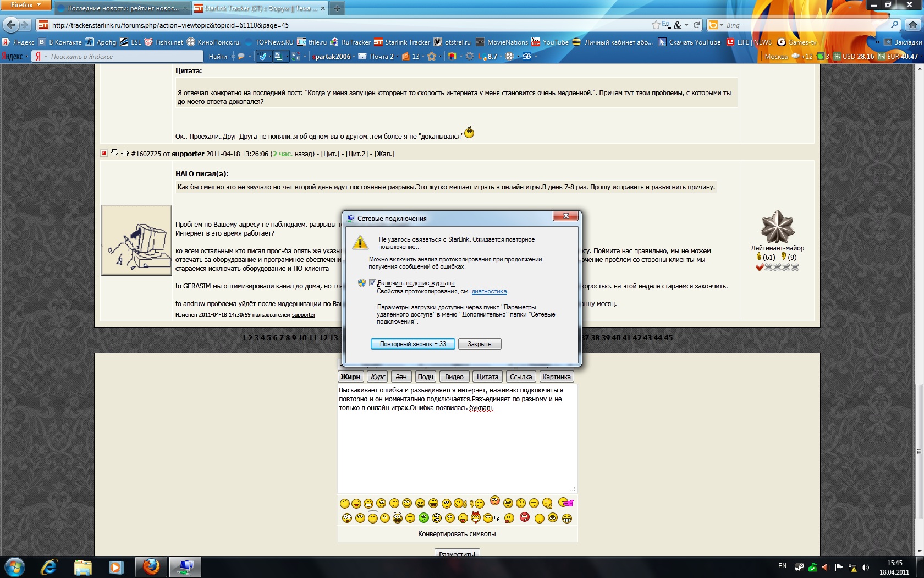Image resolution: width=924 pixels, height=578 pixels.
Task: Open Windows Explorer folder on taskbar
Action: click(x=82, y=567)
